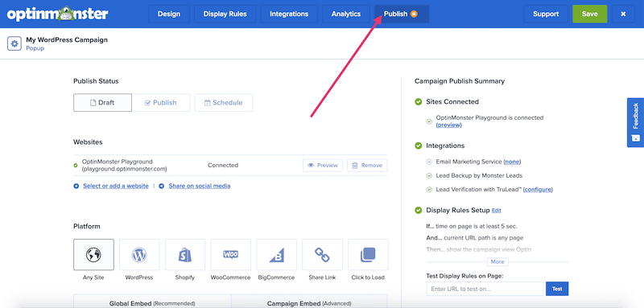Viewport: 644px width, 308px height.
Task: Click Edit next to Display Rules Setup
Action: pyautogui.click(x=497, y=211)
